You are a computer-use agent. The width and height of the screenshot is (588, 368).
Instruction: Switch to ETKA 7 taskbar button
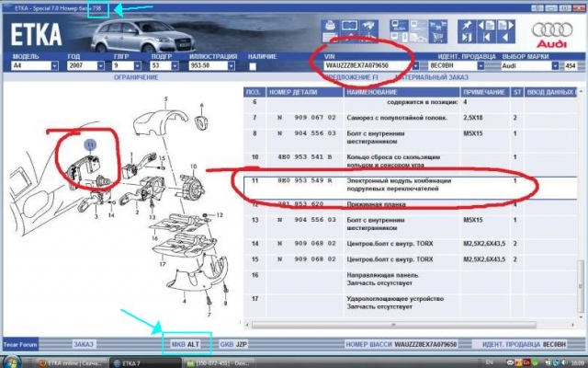144,363
